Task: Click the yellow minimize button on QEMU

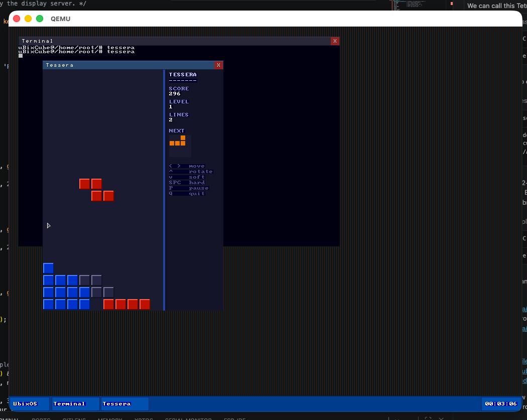Action: (28, 19)
